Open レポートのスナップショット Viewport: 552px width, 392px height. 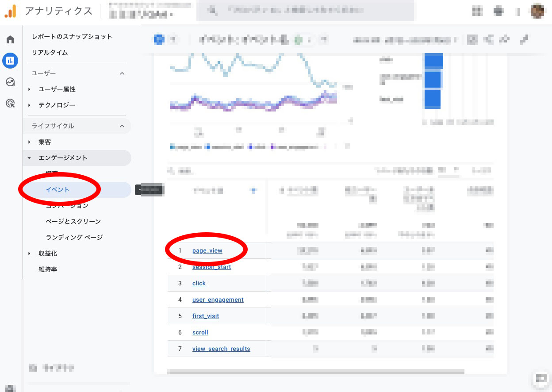pos(72,37)
